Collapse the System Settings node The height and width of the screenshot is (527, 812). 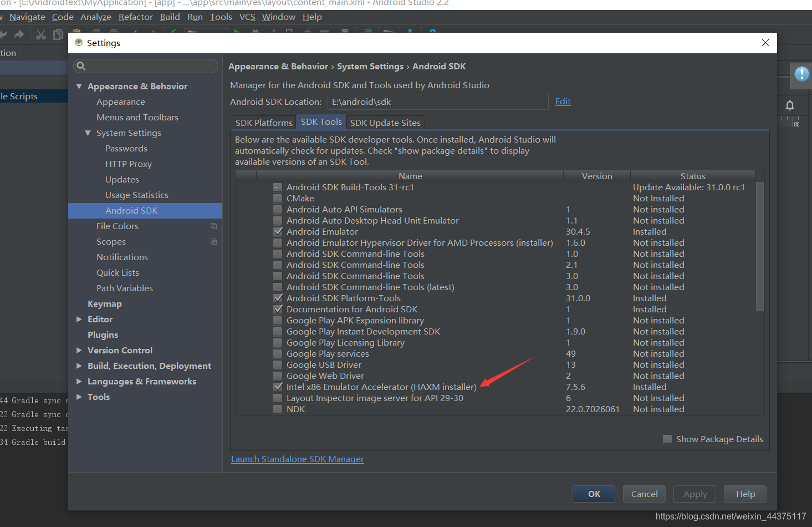click(x=88, y=133)
